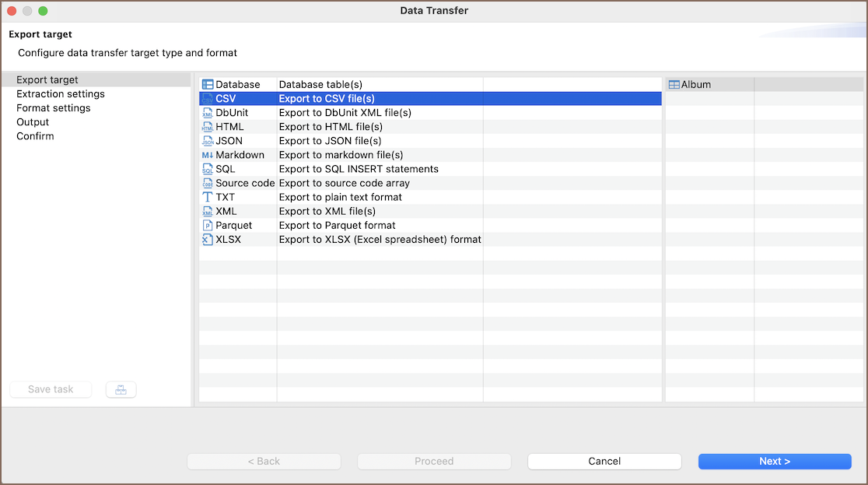Choose the XLSX spreadsheet icon
Viewport: 868px width, 485px height.
[208, 239]
